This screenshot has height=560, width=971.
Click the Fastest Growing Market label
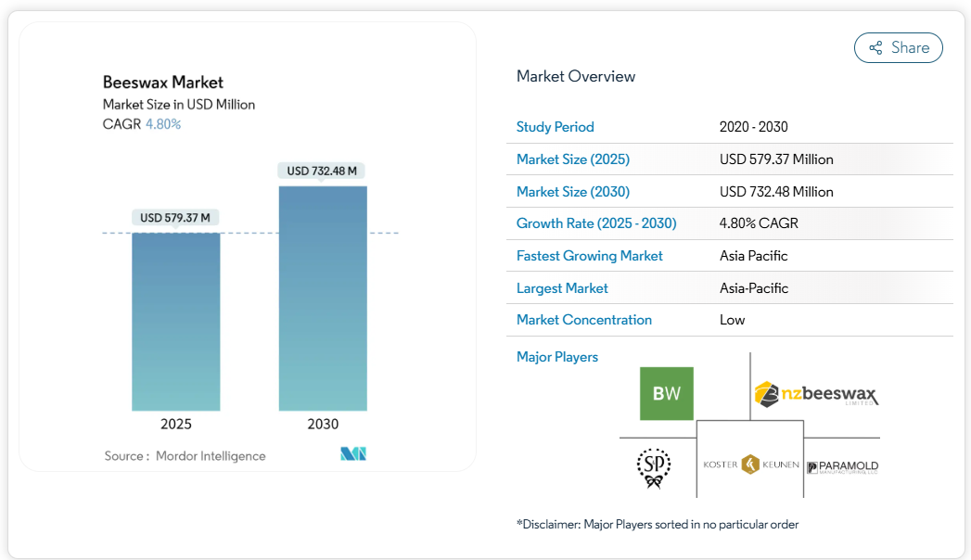pyautogui.click(x=589, y=256)
